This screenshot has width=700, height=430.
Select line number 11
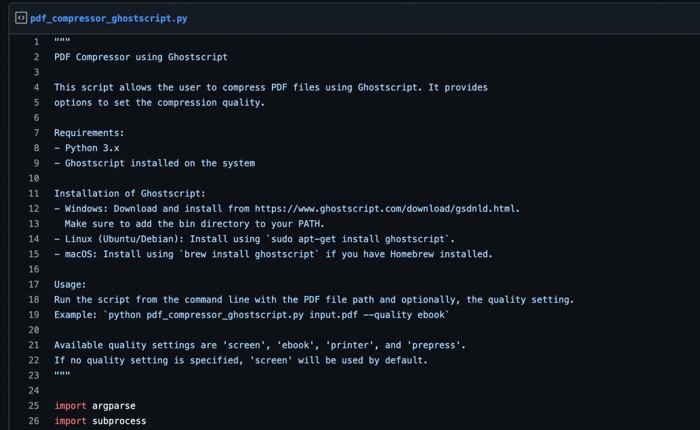(x=34, y=194)
